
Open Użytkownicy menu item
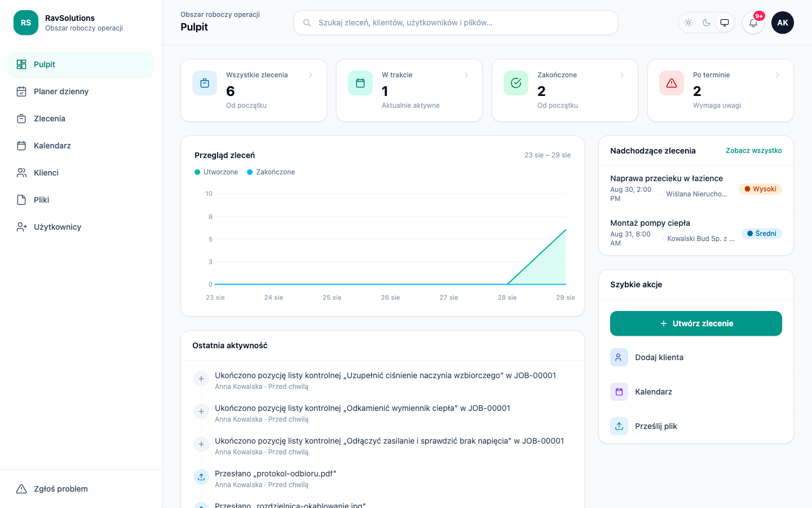coord(81,227)
